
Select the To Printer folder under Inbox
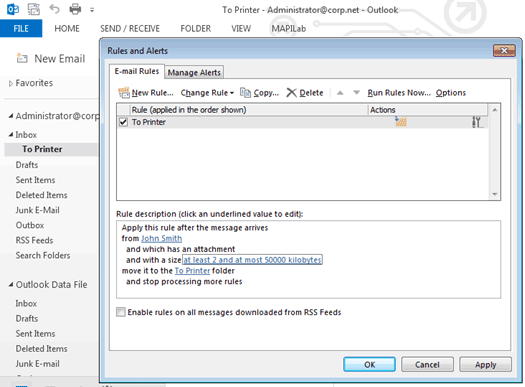42,149
